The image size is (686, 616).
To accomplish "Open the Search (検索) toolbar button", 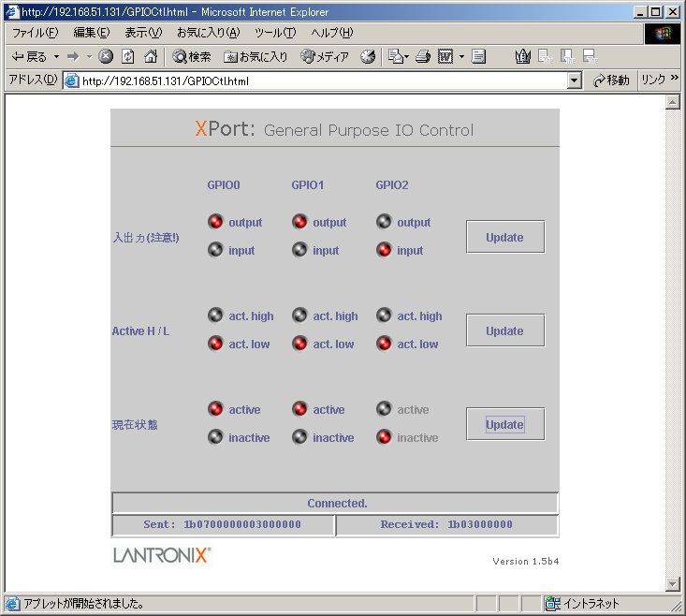I will click(192, 56).
